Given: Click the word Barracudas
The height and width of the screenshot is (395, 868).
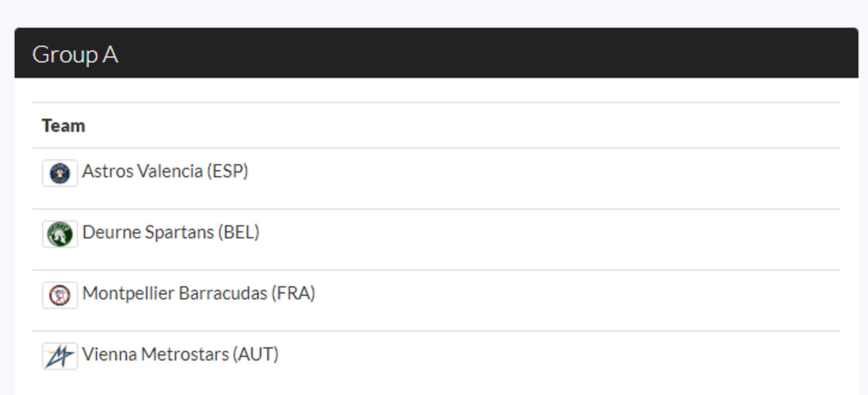Looking at the screenshot, I should click(x=223, y=293).
